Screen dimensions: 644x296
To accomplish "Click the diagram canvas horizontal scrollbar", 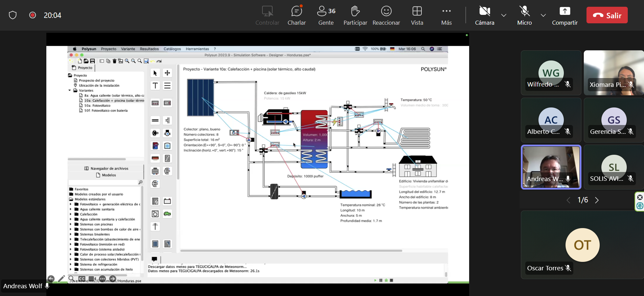I will tap(291, 251).
